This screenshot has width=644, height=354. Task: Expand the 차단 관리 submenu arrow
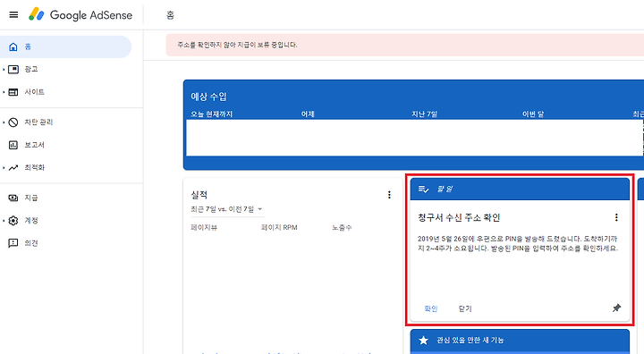coord(4,122)
